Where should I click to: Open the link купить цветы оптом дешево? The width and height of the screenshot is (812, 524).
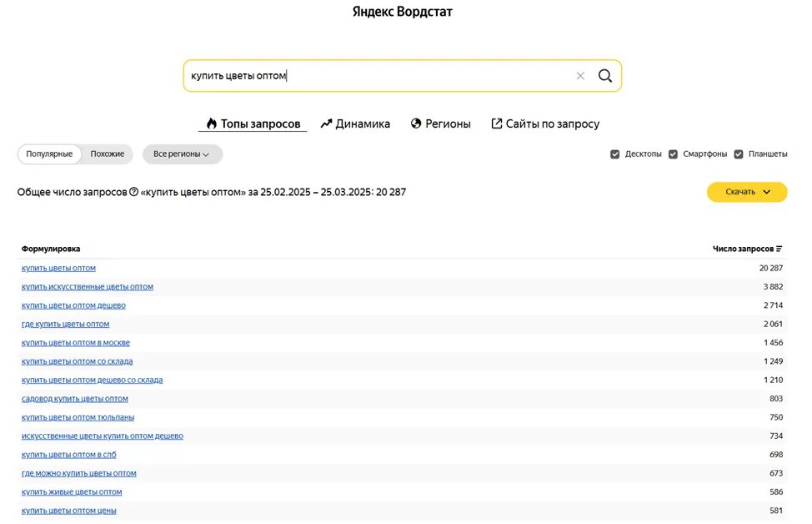pyautogui.click(x=73, y=305)
